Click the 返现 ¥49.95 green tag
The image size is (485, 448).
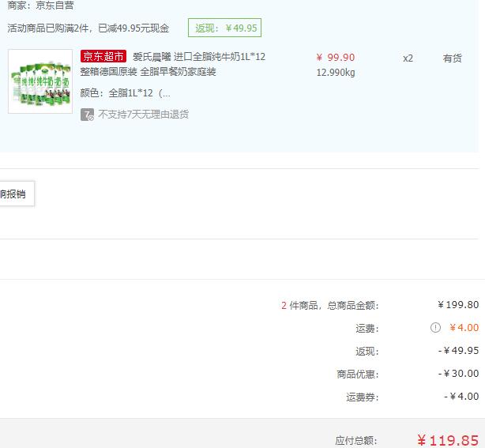tap(224, 28)
